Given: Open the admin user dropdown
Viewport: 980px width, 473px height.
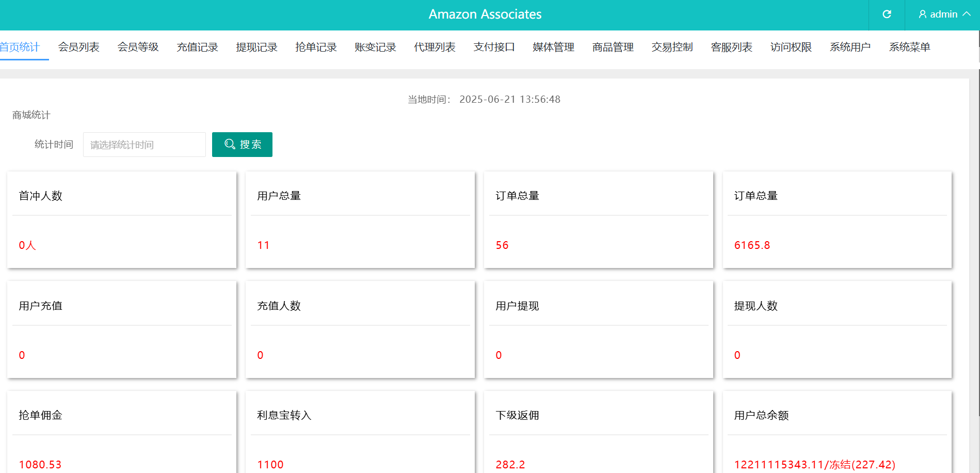Looking at the screenshot, I should [944, 14].
